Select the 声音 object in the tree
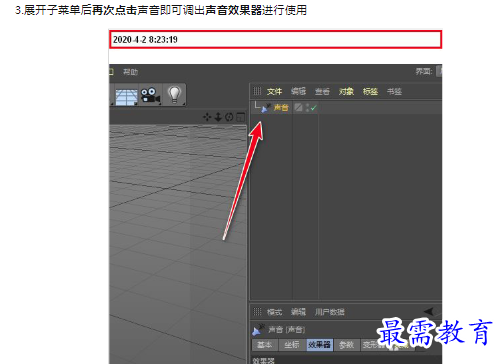The height and width of the screenshot is (364, 501). click(x=281, y=108)
